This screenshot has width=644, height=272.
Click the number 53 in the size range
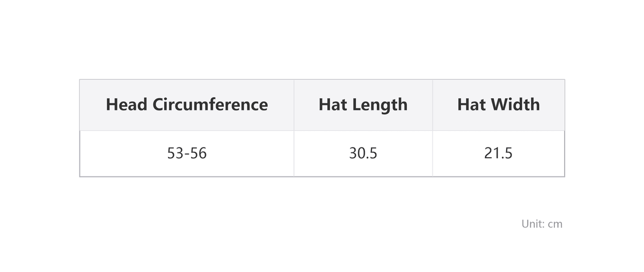175,153
